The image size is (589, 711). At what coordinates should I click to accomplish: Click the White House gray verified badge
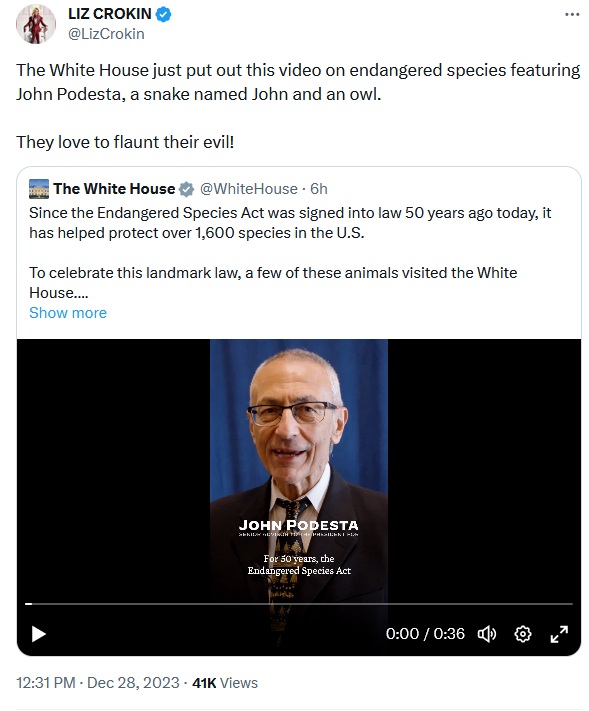tap(186, 189)
